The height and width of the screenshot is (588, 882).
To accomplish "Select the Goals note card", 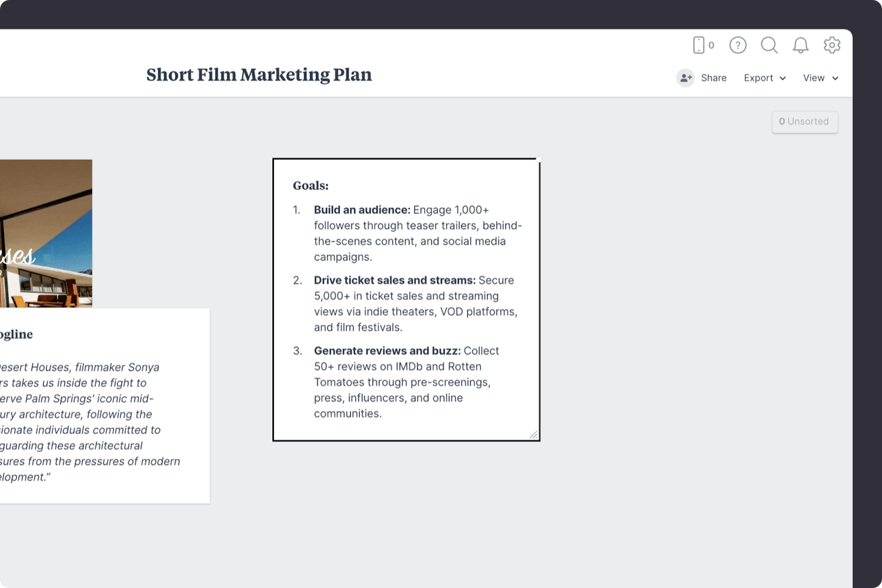I will coord(406,299).
